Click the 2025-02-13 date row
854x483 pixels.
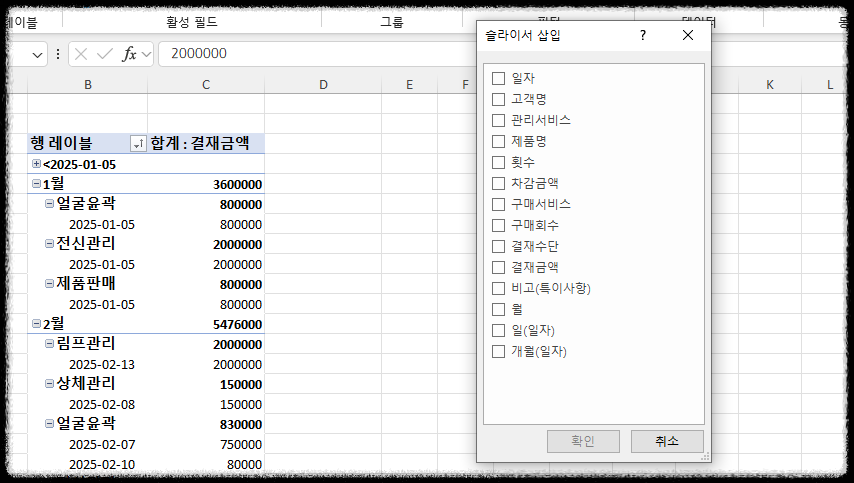point(102,364)
